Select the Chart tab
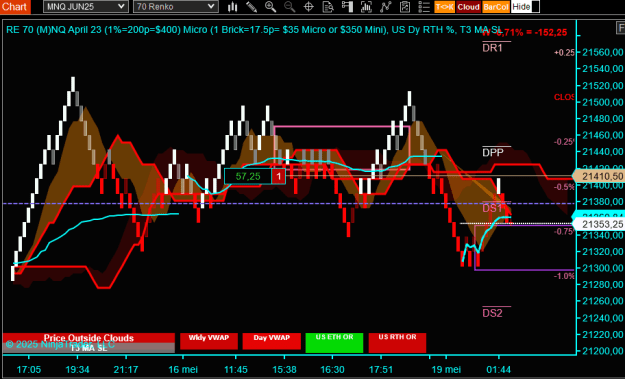 [15, 7]
